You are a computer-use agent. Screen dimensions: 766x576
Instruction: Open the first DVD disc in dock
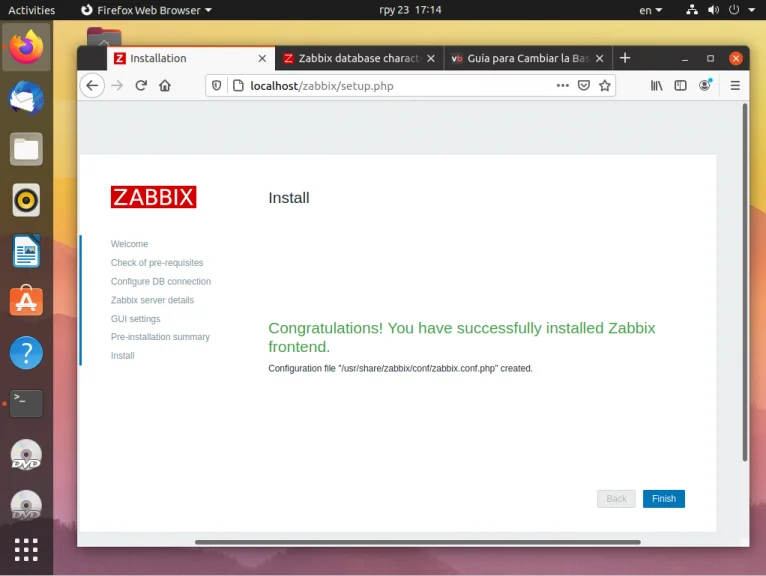(x=26, y=455)
